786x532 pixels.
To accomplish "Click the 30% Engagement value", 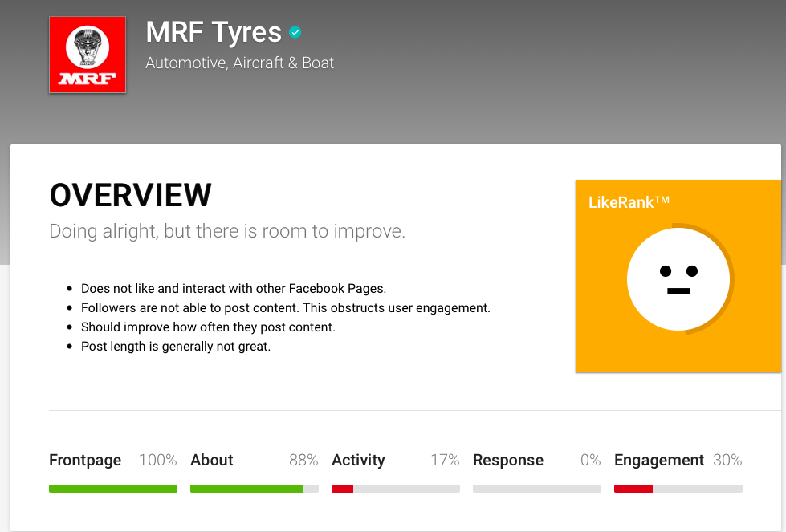I will [x=727, y=460].
